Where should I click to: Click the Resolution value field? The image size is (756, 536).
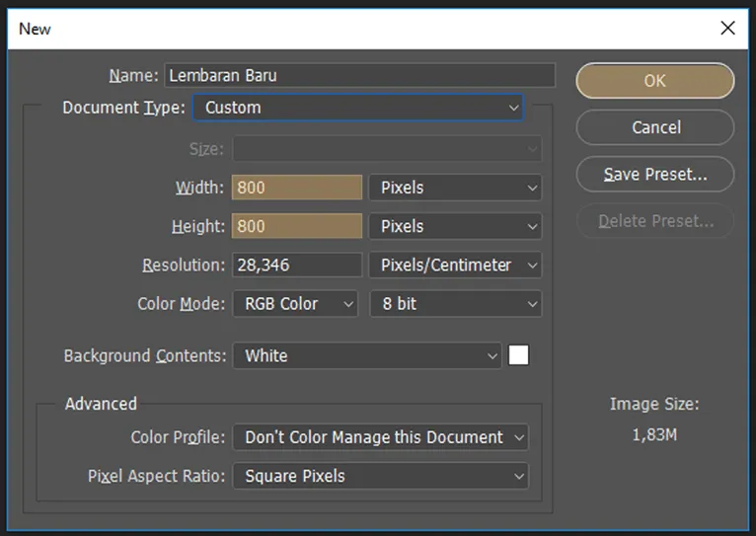296,266
